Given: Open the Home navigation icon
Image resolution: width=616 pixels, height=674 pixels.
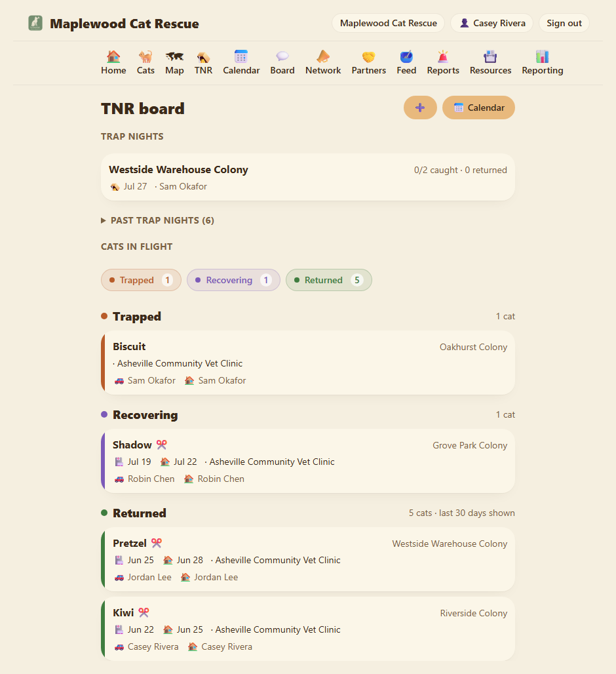Looking at the screenshot, I should 113,57.
